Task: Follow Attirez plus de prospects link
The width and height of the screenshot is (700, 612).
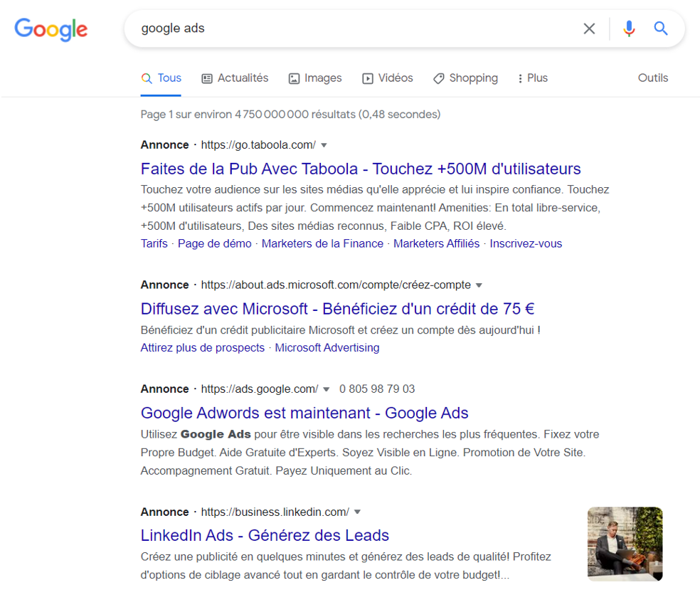Action: pyautogui.click(x=203, y=347)
